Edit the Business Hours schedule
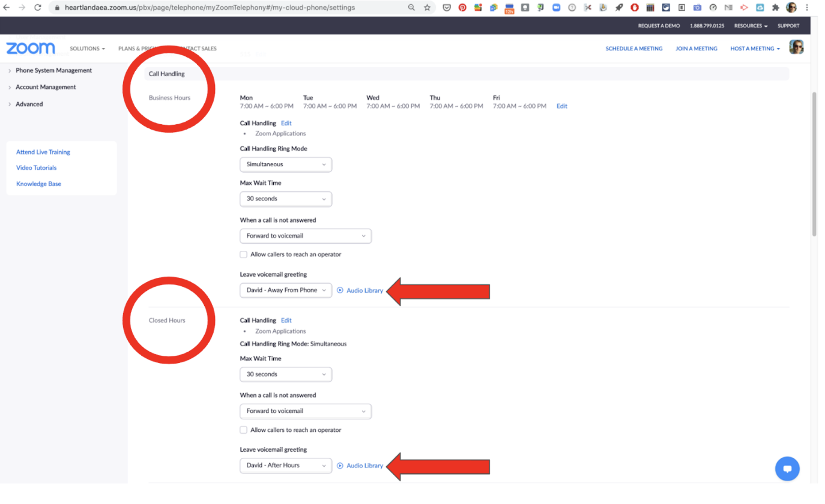825x504 pixels. click(561, 106)
